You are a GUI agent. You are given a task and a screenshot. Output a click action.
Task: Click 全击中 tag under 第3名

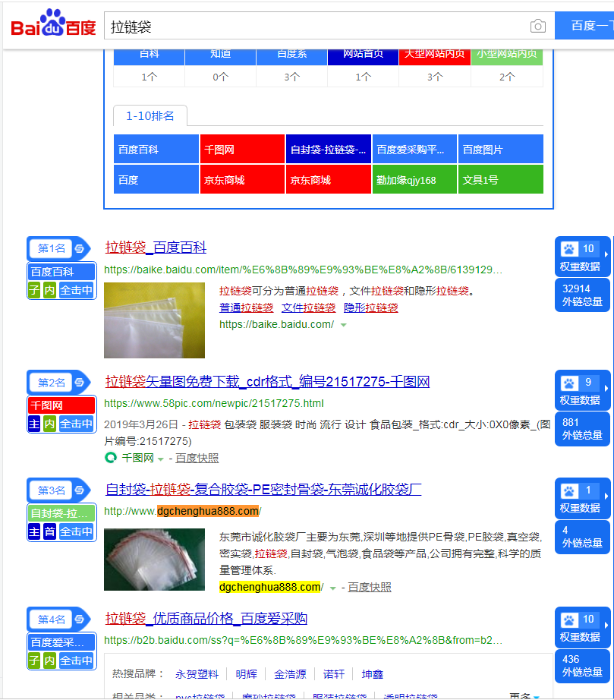[x=77, y=531]
